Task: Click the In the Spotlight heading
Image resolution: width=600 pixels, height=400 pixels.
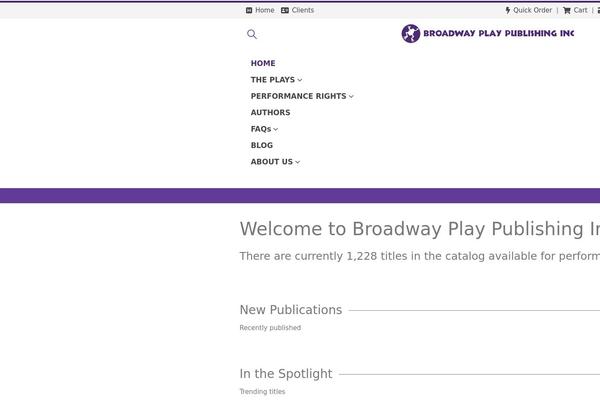Action: click(x=286, y=374)
